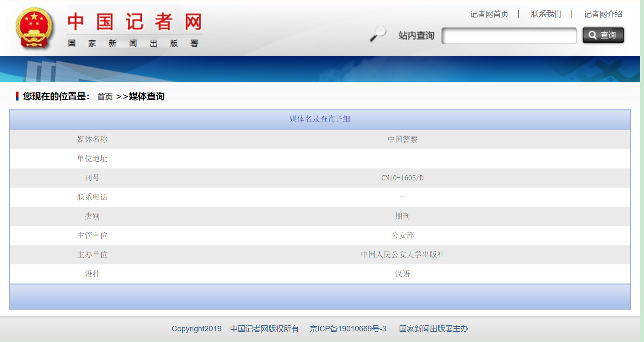
Task: Click the 查询 search button
Action: point(603,35)
